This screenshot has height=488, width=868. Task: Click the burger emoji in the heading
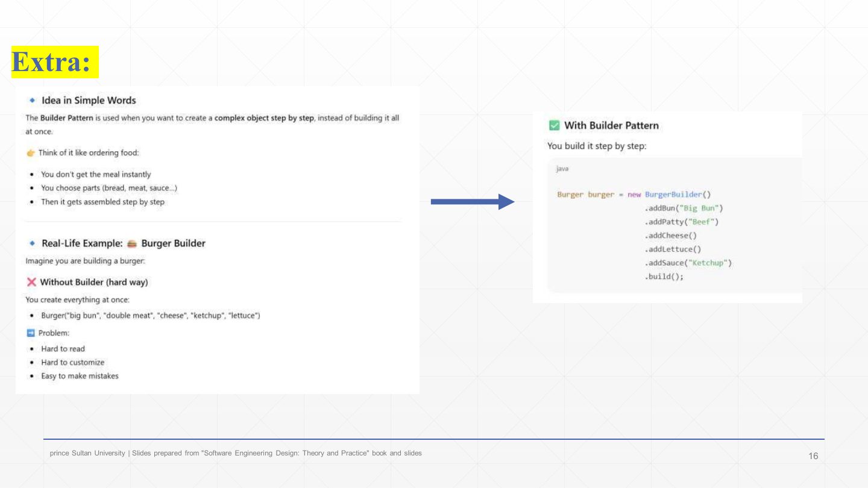tap(131, 243)
